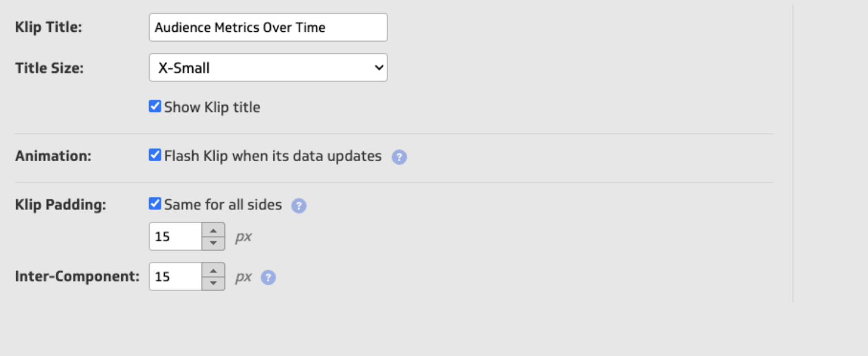Image resolution: width=868 pixels, height=356 pixels.
Task: Click the Title Size dropdown chevron
Action: tap(378, 68)
